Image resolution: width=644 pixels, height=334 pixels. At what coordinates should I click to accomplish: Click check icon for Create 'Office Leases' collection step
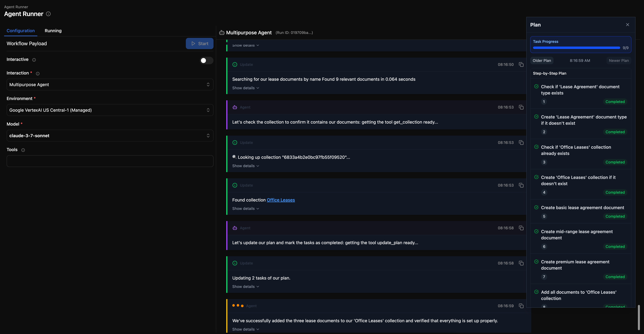[536, 177]
